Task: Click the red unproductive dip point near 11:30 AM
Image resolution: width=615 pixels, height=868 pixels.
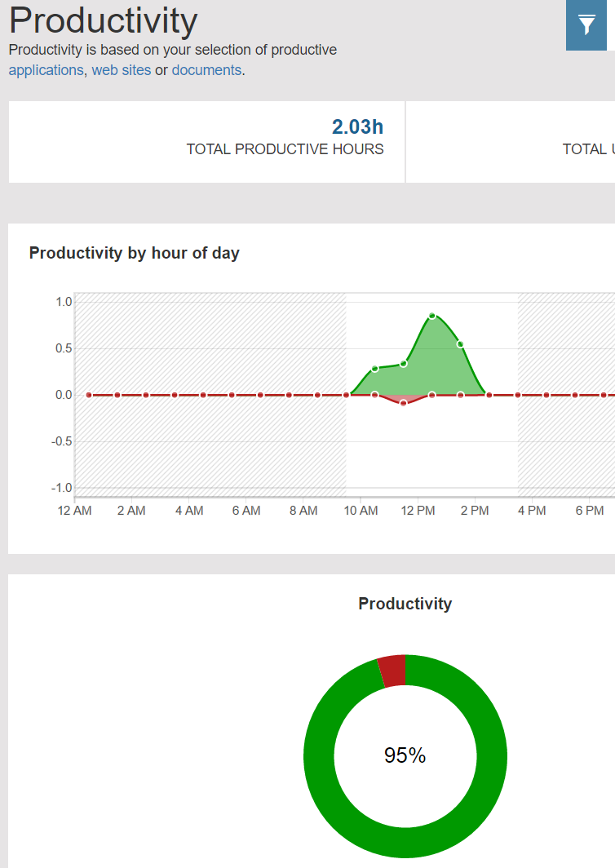Action: 404,403
